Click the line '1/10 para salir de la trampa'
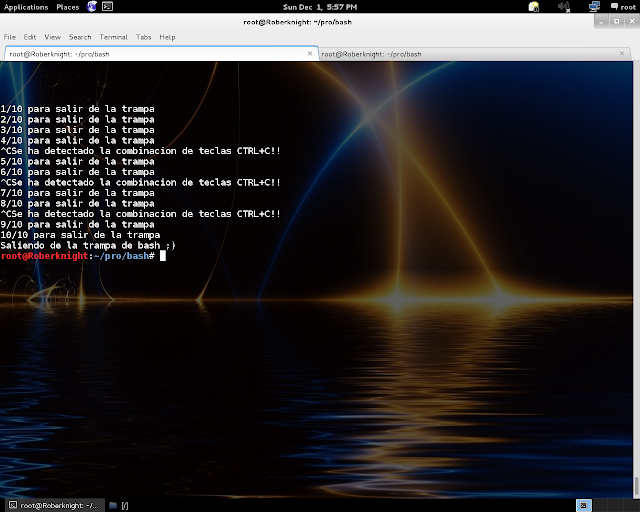This screenshot has height=512, width=640. tap(78, 109)
